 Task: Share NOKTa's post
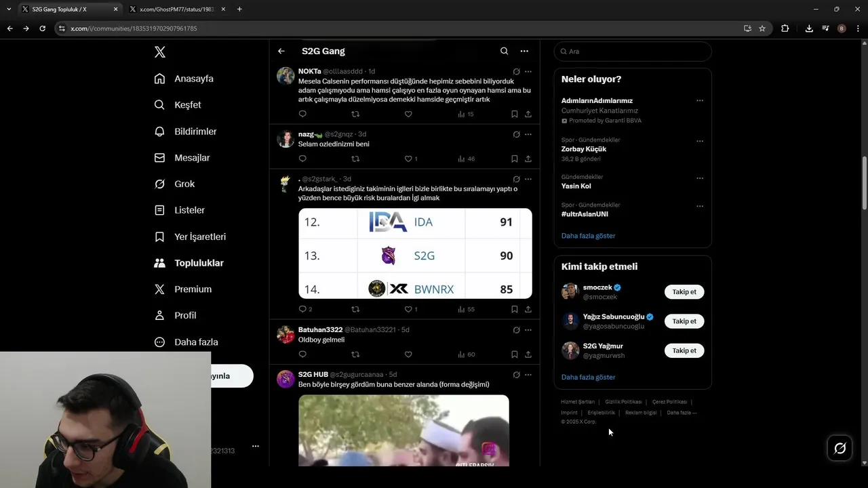[528, 114]
